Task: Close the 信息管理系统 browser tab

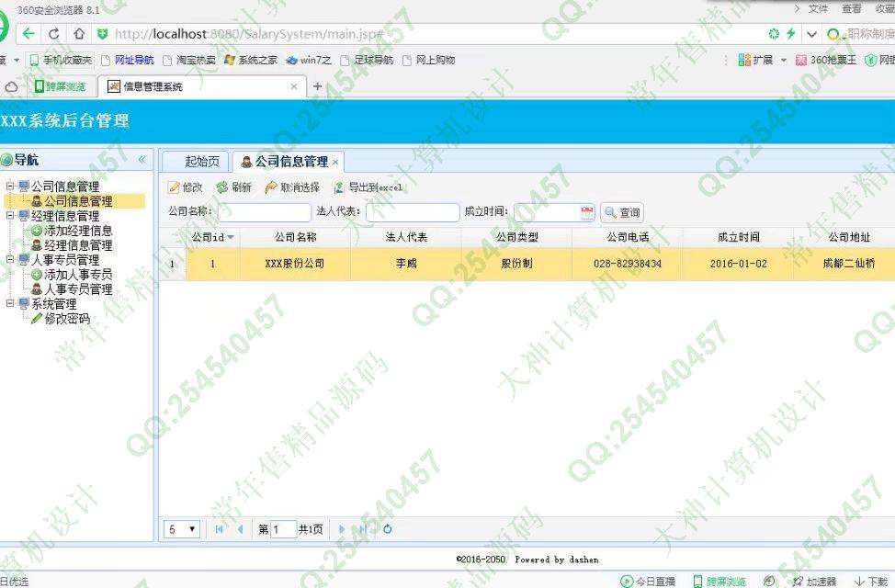Action: (294, 86)
